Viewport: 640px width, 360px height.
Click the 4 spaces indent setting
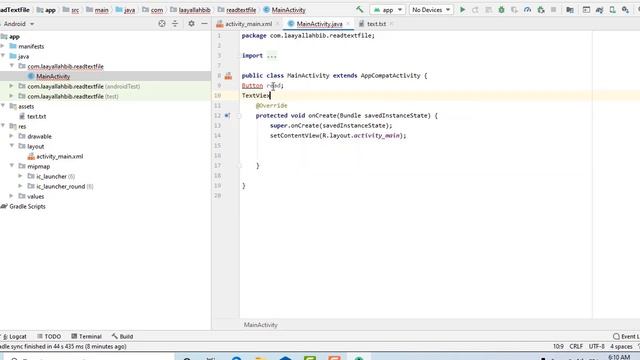pyautogui.click(x=621, y=346)
